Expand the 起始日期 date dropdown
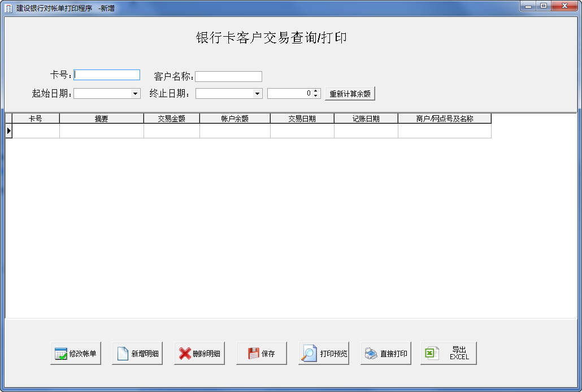The height and width of the screenshot is (392, 582). [x=136, y=94]
